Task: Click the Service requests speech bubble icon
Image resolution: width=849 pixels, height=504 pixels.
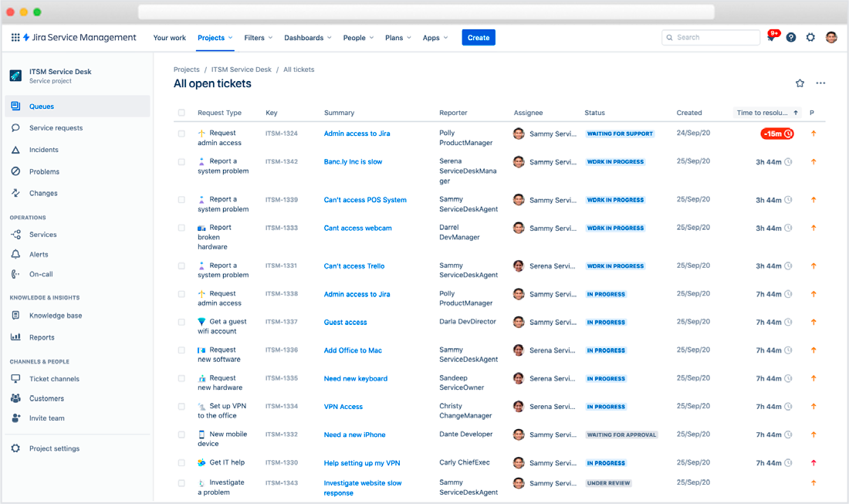Action: [15, 128]
